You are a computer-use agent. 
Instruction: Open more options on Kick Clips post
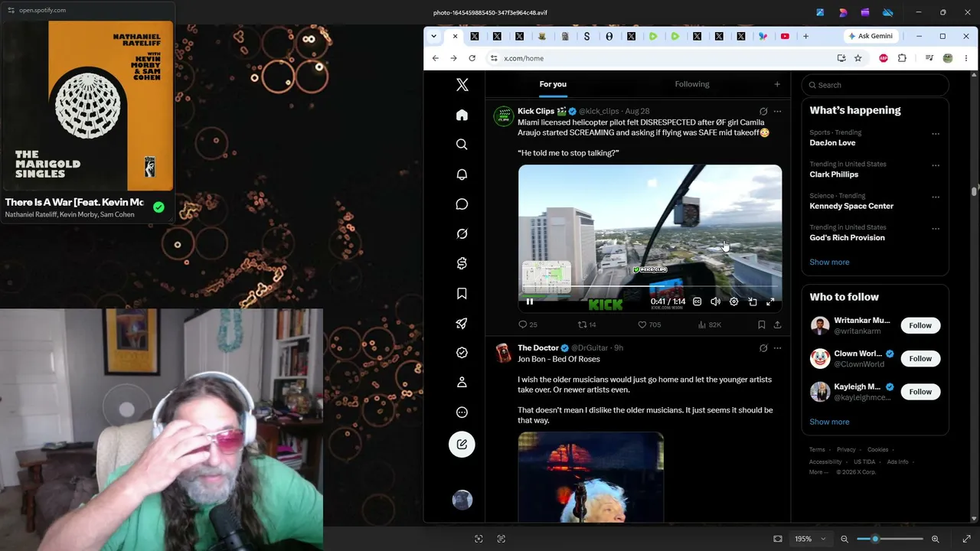point(777,112)
